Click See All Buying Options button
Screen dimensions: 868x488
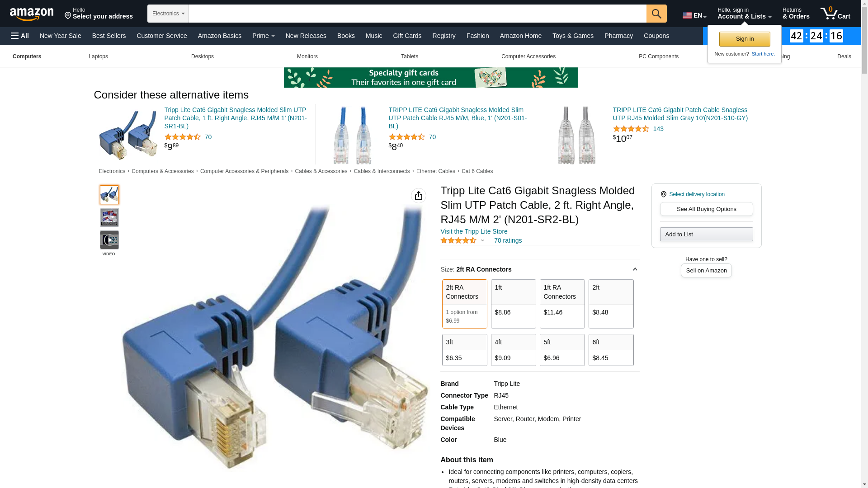pyautogui.click(x=706, y=209)
